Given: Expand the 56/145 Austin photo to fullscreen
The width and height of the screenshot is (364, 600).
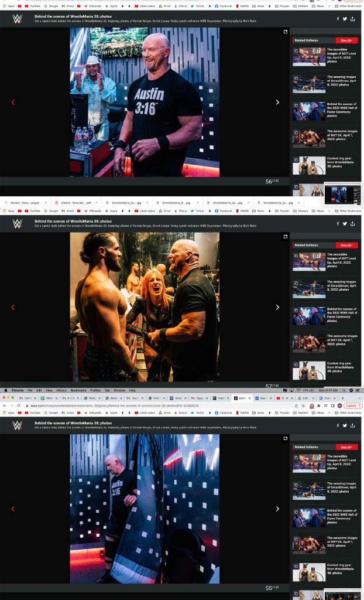Looking at the screenshot, I should pos(285,32).
